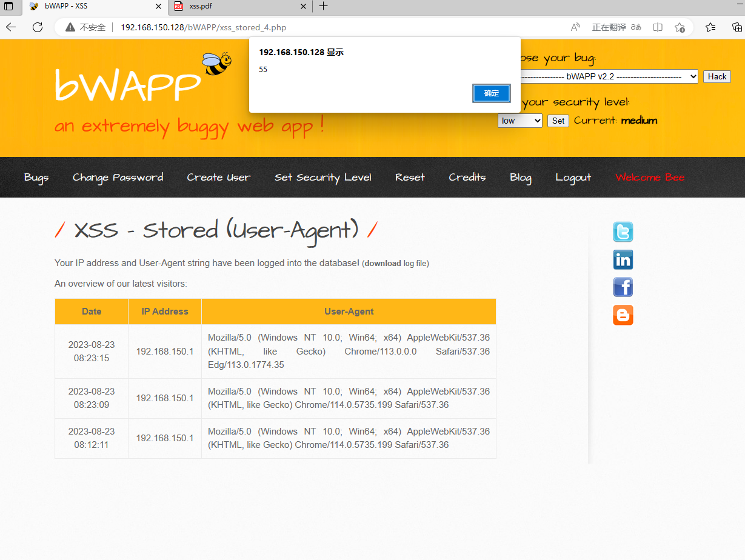Click Logout in the navigation bar
Viewport: 745px width, 560px height.
click(573, 178)
